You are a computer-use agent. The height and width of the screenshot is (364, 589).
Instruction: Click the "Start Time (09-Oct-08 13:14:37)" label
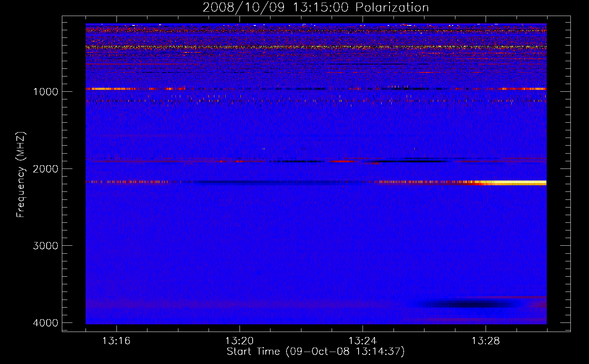pos(316,352)
